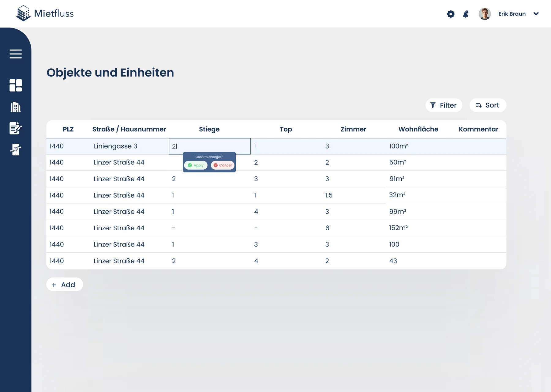Apply the confirmed changes

click(196, 165)
